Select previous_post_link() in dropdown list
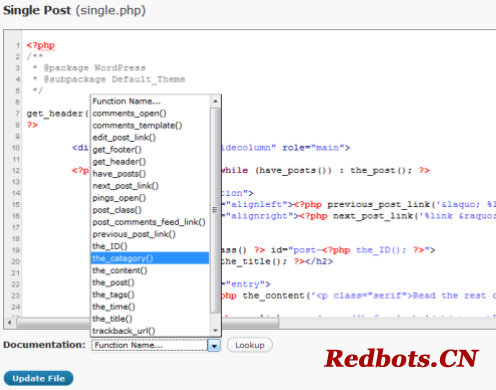Screen dimensions: 496x390 coord(150,234)
